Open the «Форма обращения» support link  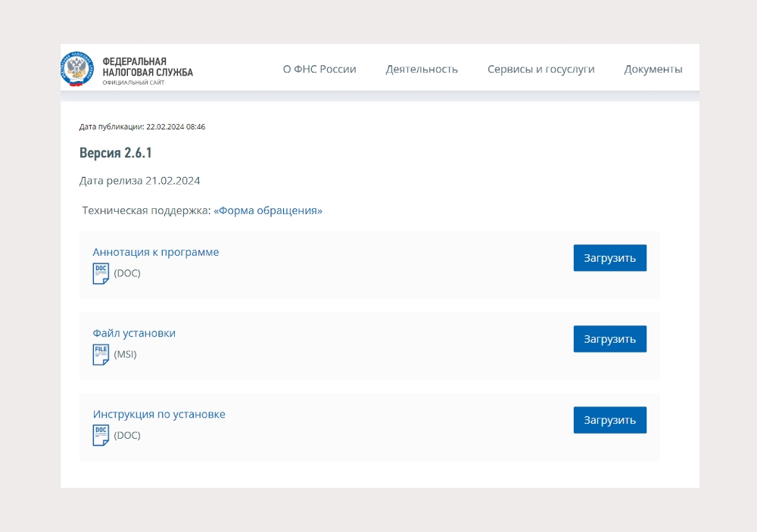[268, 210]
